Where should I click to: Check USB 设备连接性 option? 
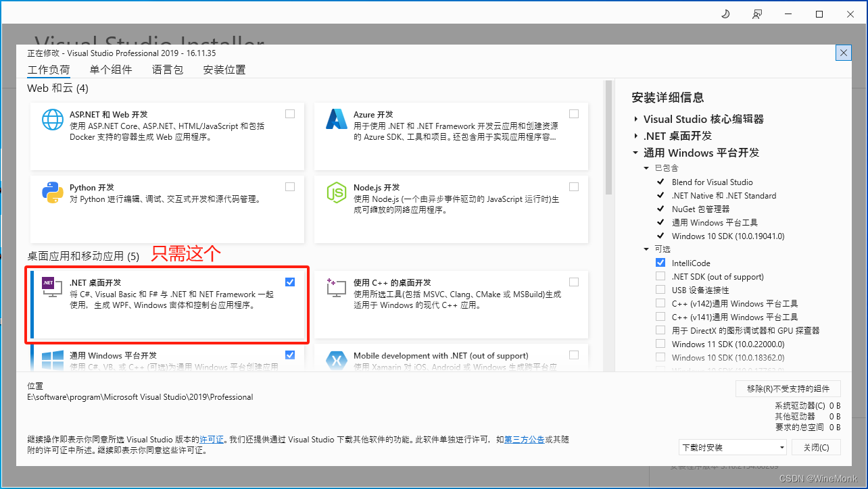[x=660, y=290]
